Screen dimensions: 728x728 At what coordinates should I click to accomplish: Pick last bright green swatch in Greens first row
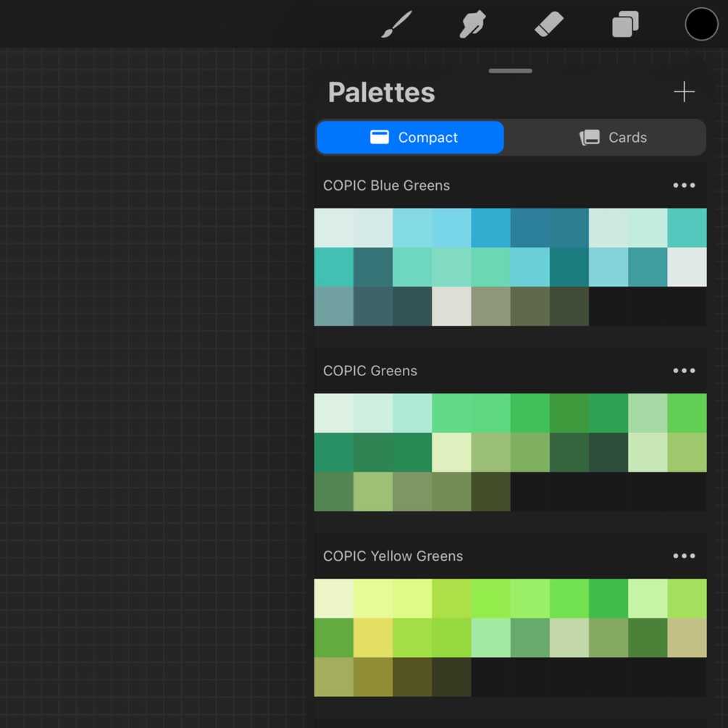[x=687, y=413]
